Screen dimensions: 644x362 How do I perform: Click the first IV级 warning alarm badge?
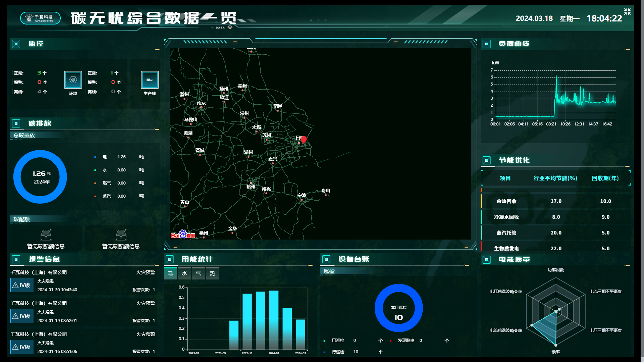tap(22, 285)
